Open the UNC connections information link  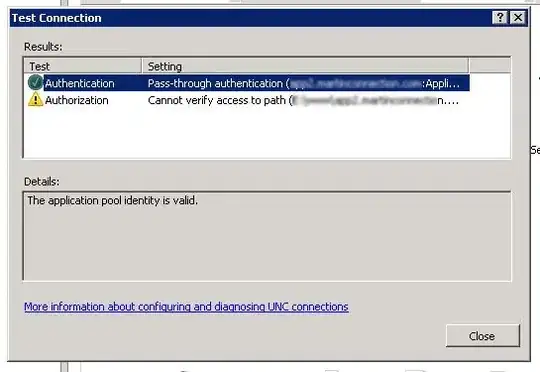pyautogui.click(x=186, y=307)
